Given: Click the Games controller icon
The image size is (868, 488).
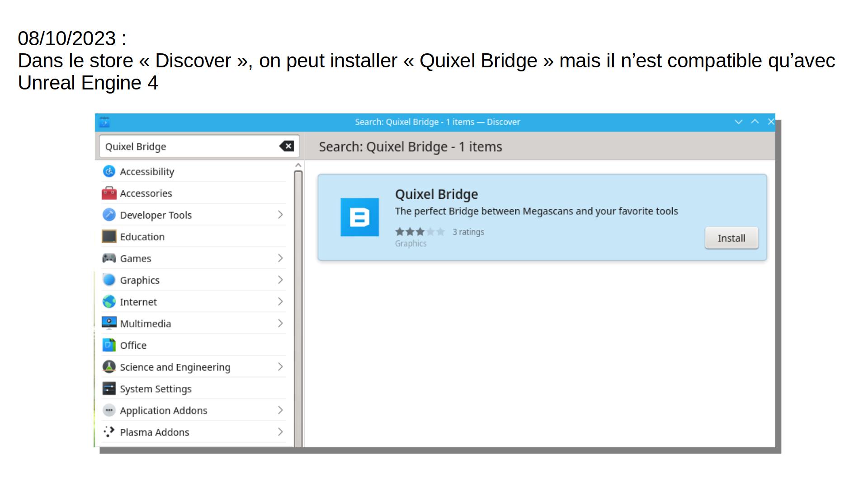Looking at the screenshot, I should pyautogui.click(x=109, y=258).
